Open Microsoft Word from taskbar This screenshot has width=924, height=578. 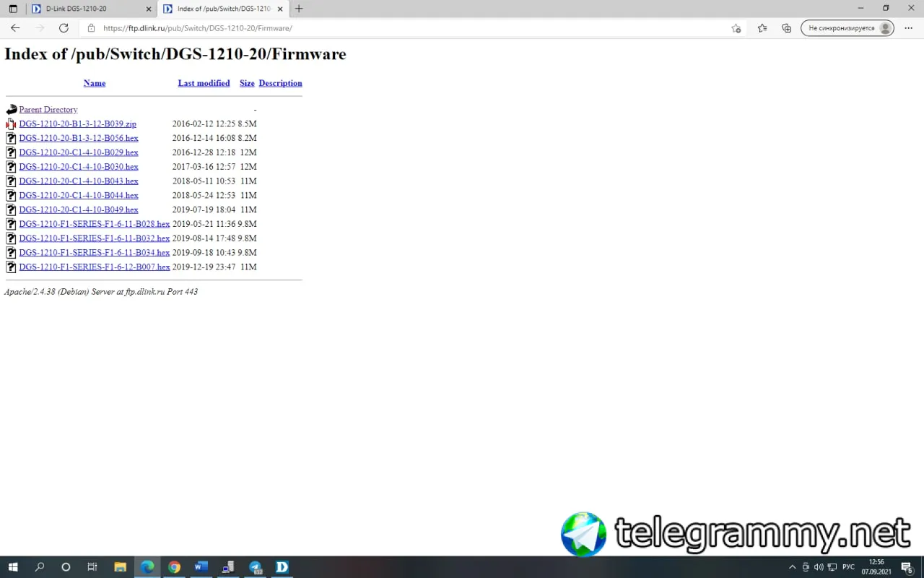[201, 567]
